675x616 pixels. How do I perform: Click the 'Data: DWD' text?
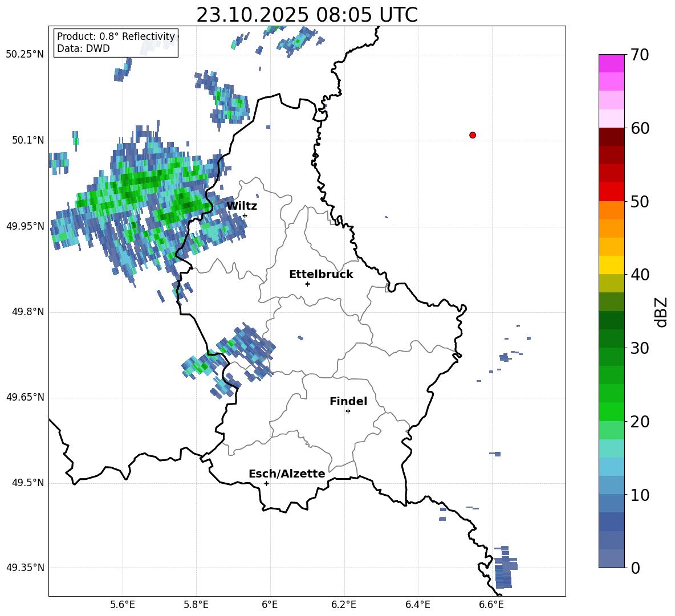tap(83, 48)
